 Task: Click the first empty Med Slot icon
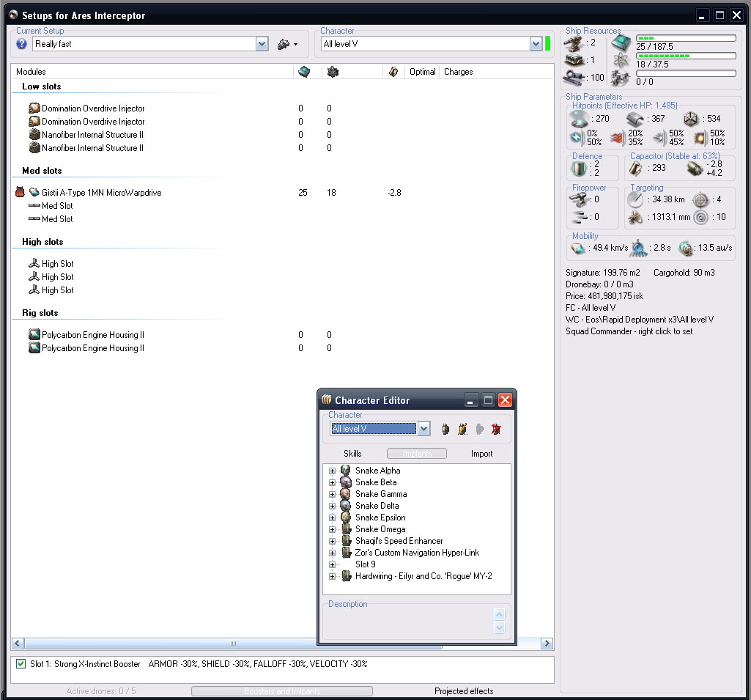point(34,205)
